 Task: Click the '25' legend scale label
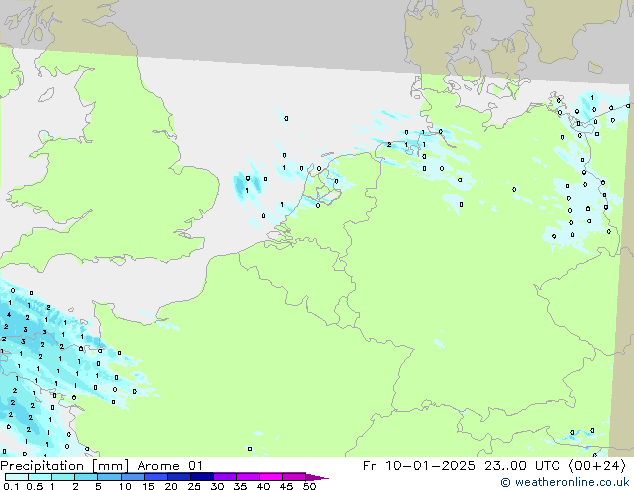194,486
